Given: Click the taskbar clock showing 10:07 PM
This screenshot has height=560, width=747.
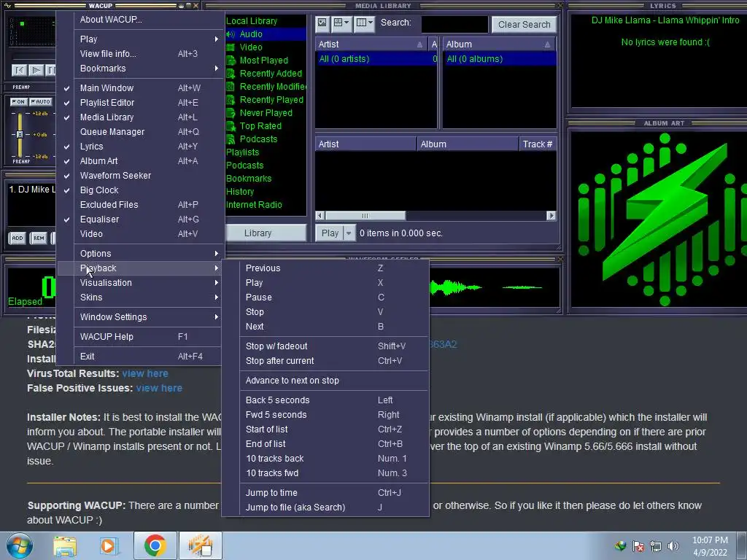Looking at the screenshot, I should coord(710,546).
